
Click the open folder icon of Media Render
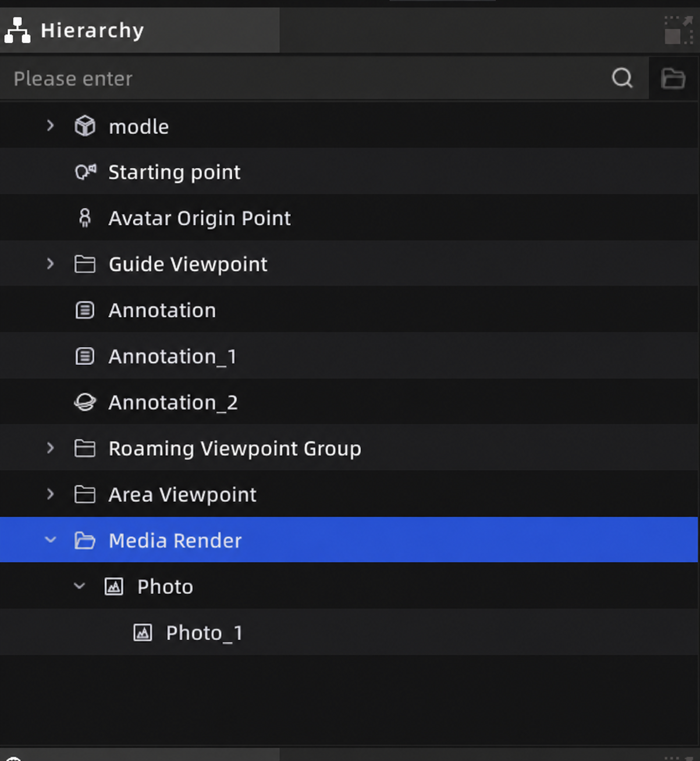(x=85, y=540)
